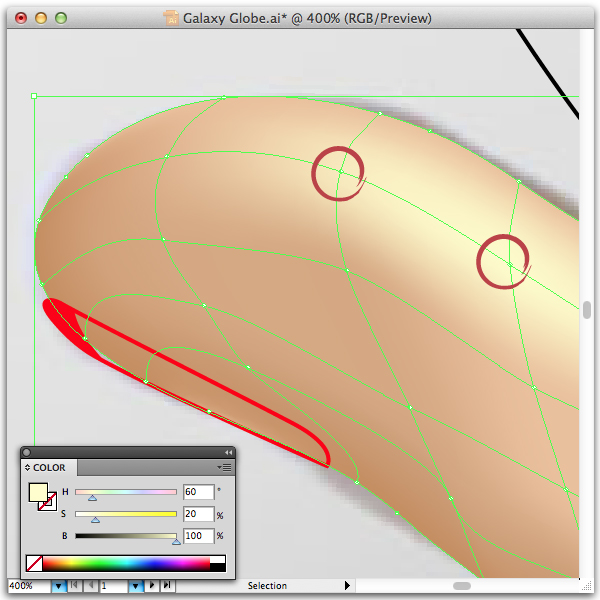Click the horizontal scrollbar thumb

point(462,586)
